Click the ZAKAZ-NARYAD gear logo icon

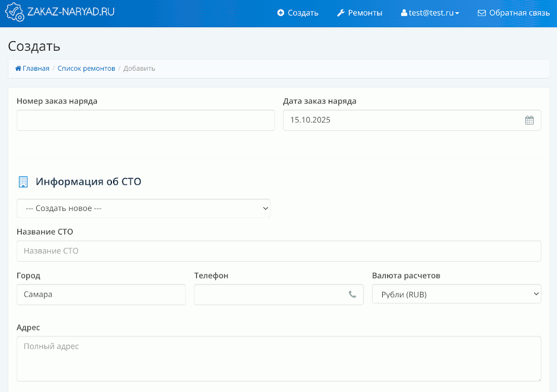(14, 12)
